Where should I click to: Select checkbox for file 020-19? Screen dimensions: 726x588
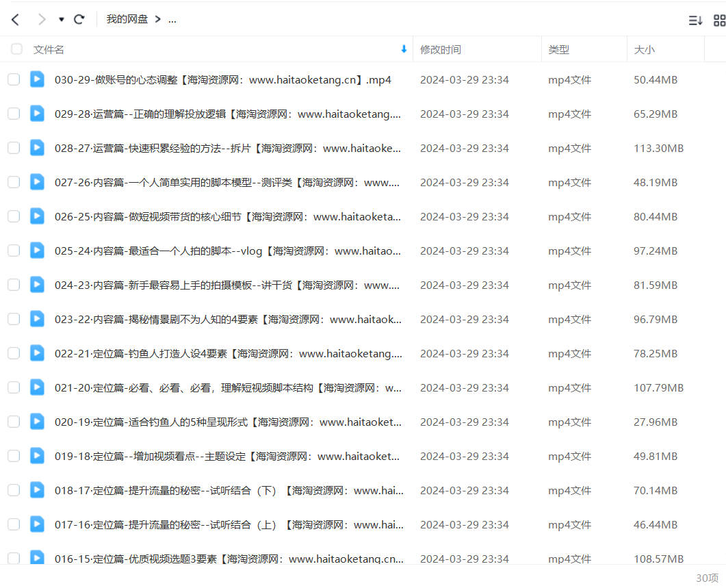tap(14, 422)
